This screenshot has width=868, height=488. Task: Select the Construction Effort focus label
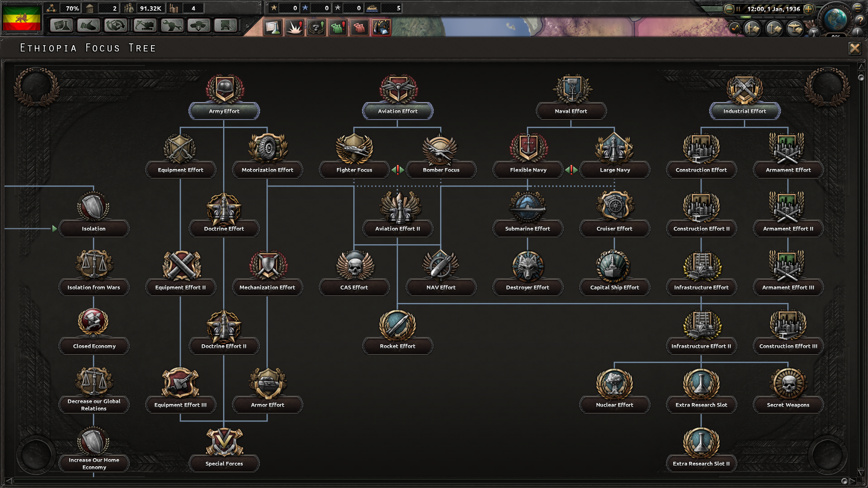(701, 170)
